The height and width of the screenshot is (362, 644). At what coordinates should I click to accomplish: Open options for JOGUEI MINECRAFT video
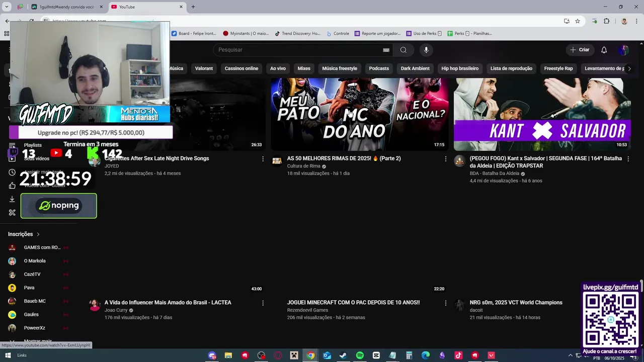(445, 303)
